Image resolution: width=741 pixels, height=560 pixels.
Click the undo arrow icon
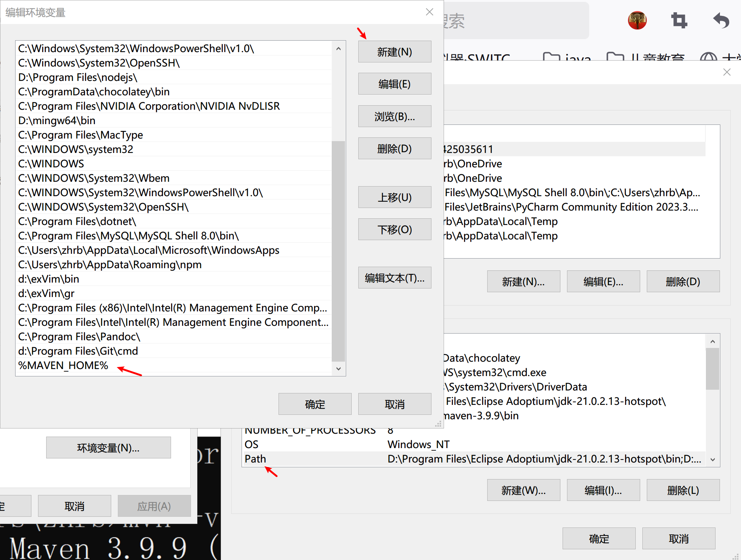coord(721,20)
